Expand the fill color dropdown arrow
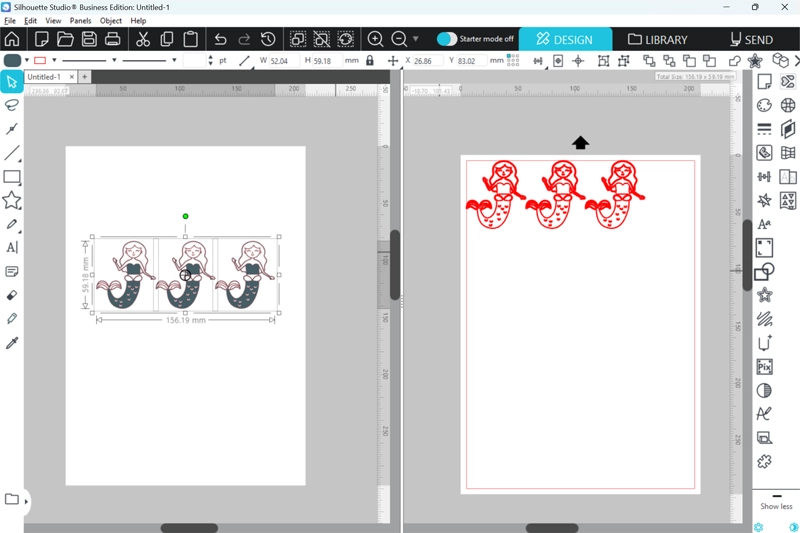 [x=27, y=61]
